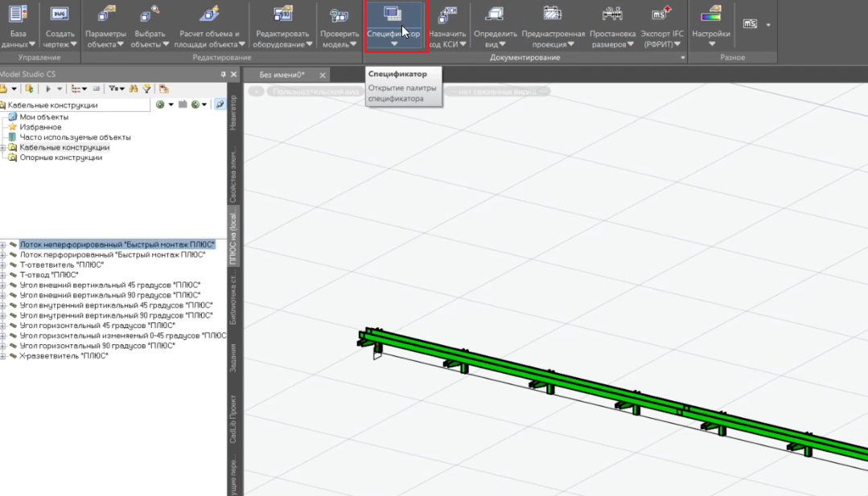868x496 pixels.
Task: Select Т-отвод "ПЛЮС" in the list
Action: tap(49, 275)
